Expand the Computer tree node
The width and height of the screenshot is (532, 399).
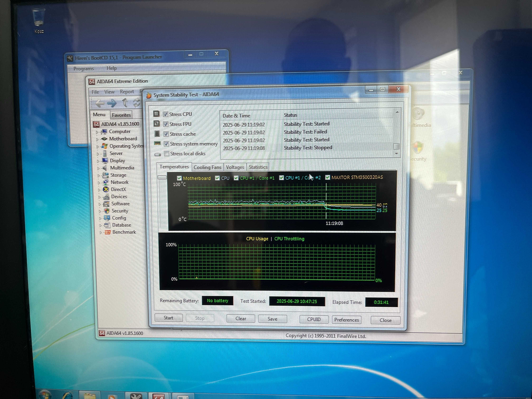pyautogui.click(x=97, y=132)
